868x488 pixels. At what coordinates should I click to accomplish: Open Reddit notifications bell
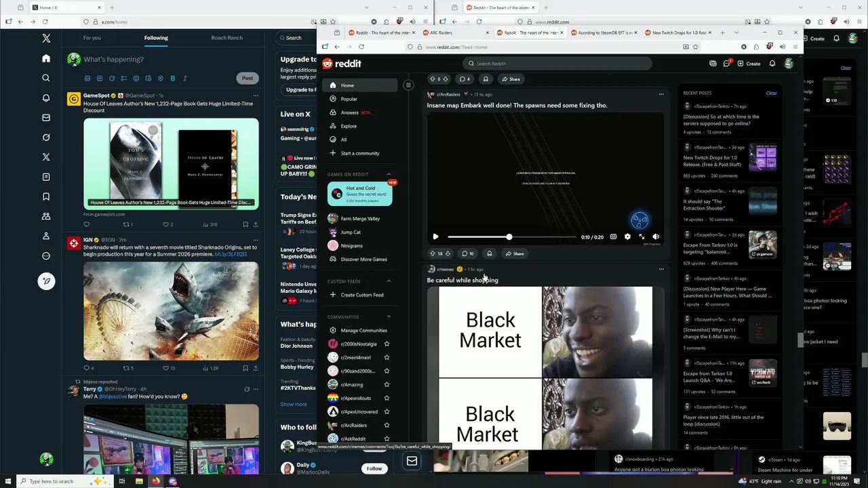click(x=772, y=64)
